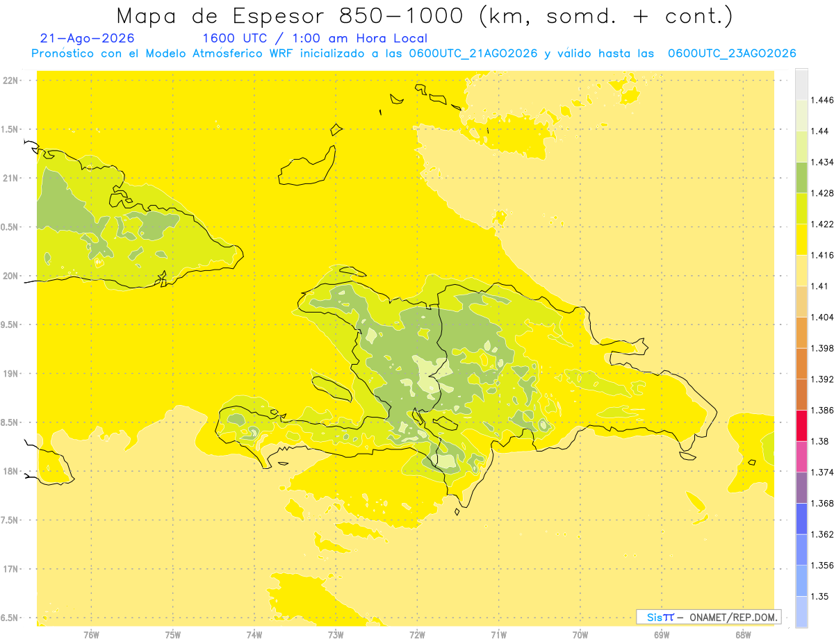
Task: Click the legend value '1.416'
Action: pyautogui.click(x=821, y=255)
